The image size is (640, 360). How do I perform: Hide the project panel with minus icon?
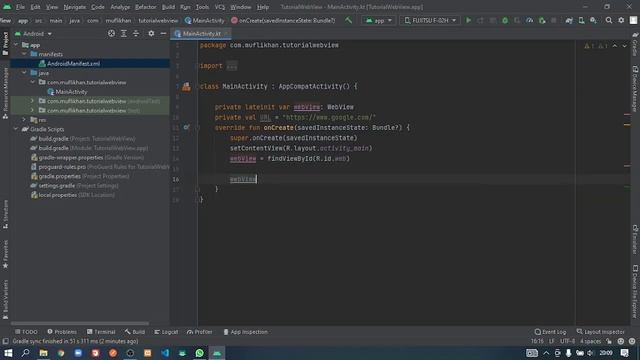(163, 33)
